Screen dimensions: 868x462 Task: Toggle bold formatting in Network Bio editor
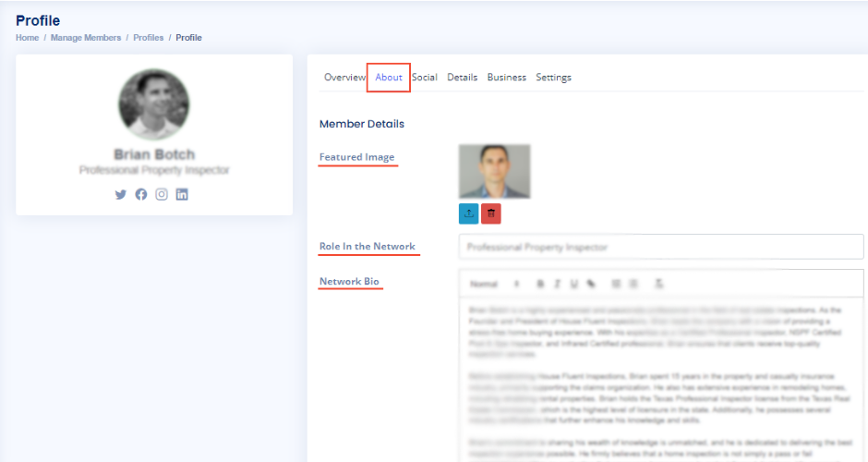pos(541,284)
